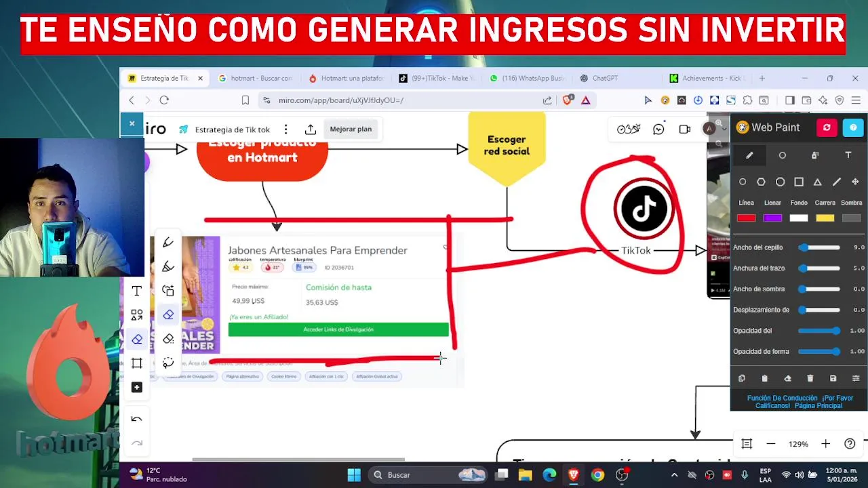Adjust the Opacidad de forma slider
Image resolution: width=868 pixels, height=488 pixels.
[820, 351]
